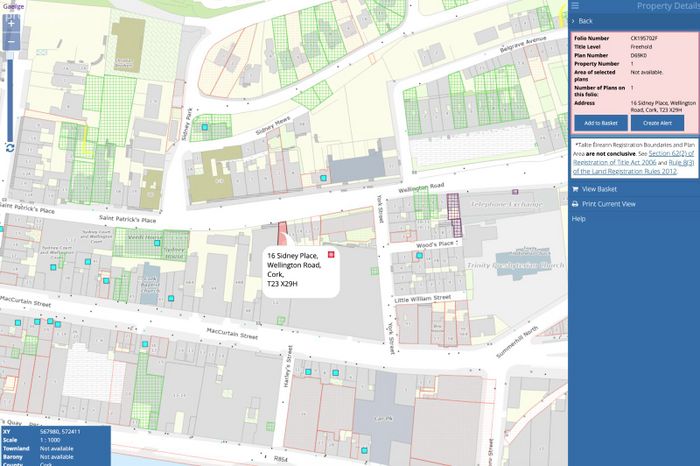
Task: Zoom in the map with plus button
Action: tap(11, 24)
